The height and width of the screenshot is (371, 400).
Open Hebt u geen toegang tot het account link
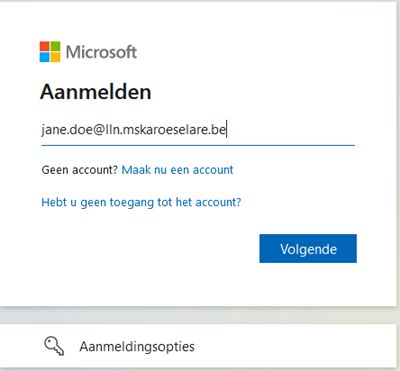(141, 202)
